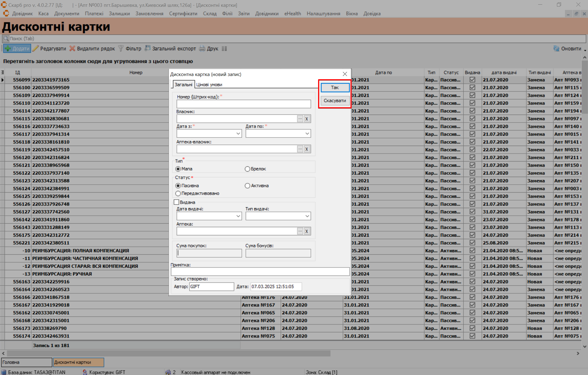Click the green plus Додати icon

(8, 48)
